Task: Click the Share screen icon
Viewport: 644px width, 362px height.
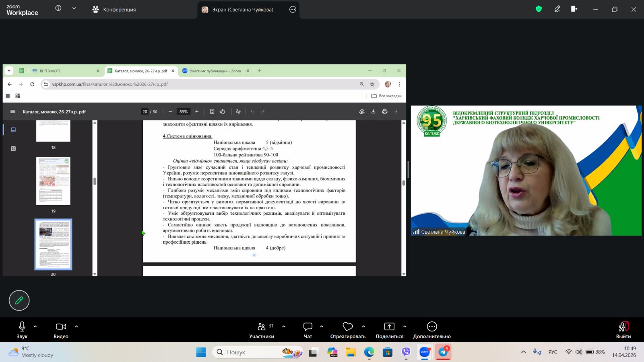Action: (x=389, y=327)
